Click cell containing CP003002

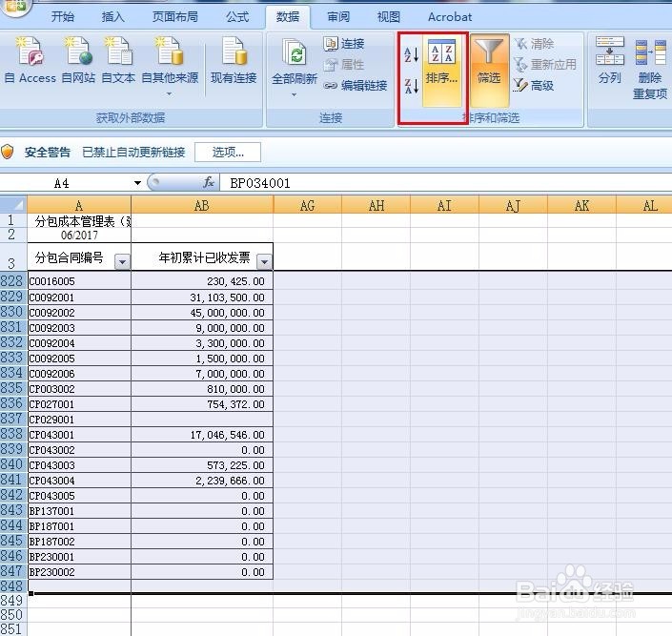pos(79,389)
